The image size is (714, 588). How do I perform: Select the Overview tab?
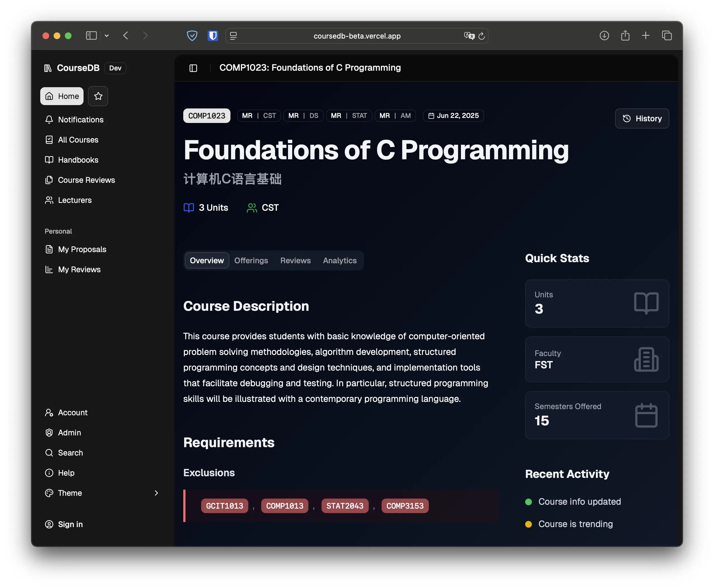(x=206, y=260)
